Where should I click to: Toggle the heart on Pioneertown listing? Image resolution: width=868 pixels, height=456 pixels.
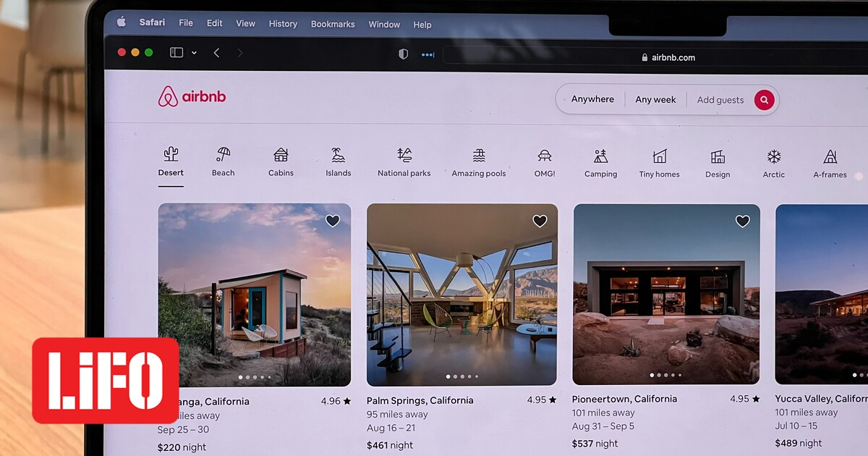[743, 221]
